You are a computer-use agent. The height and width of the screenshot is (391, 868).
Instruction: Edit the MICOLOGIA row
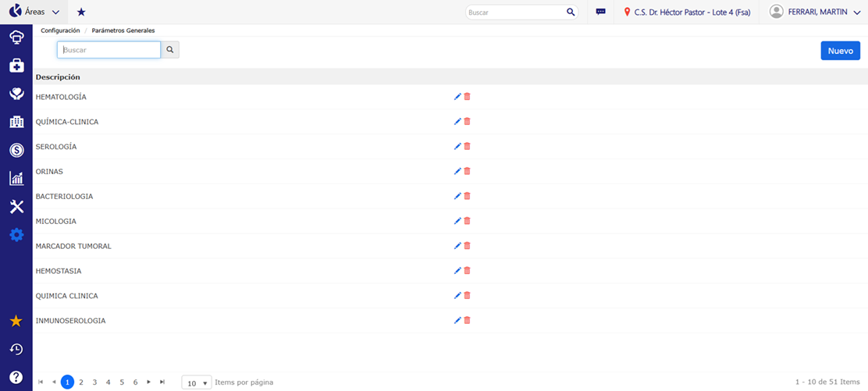pyautogui.click(x=457, y=221)
